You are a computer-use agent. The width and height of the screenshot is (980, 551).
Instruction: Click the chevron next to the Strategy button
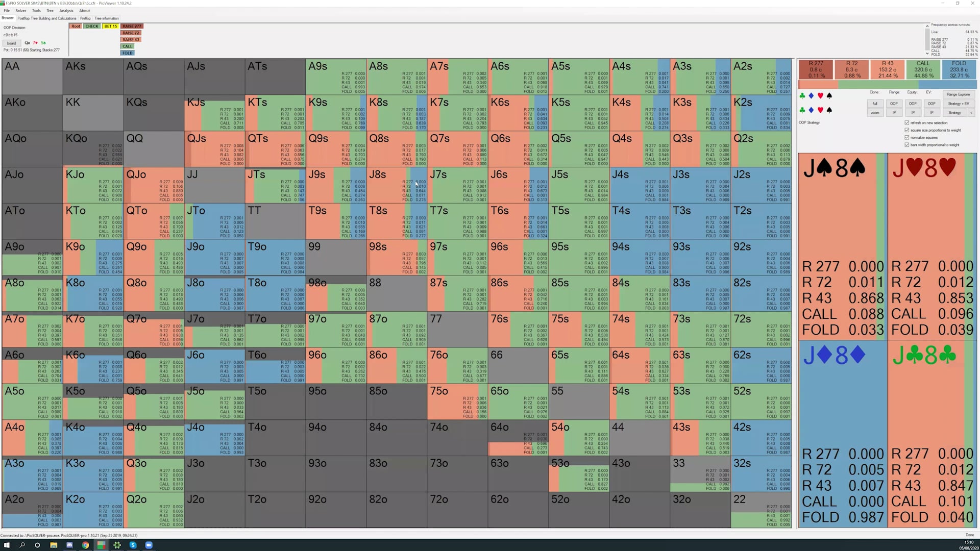point(971,112)
